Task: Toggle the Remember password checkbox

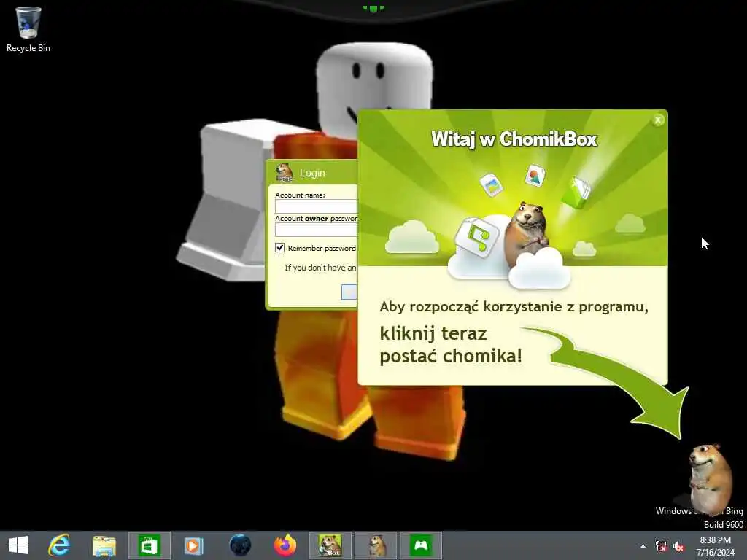Action: (279, 248)
